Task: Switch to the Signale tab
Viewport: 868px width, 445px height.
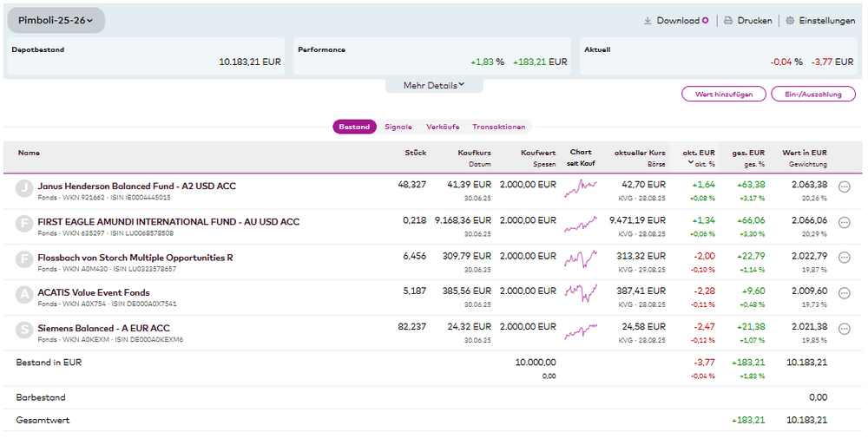Action: (x=398, y=127)
